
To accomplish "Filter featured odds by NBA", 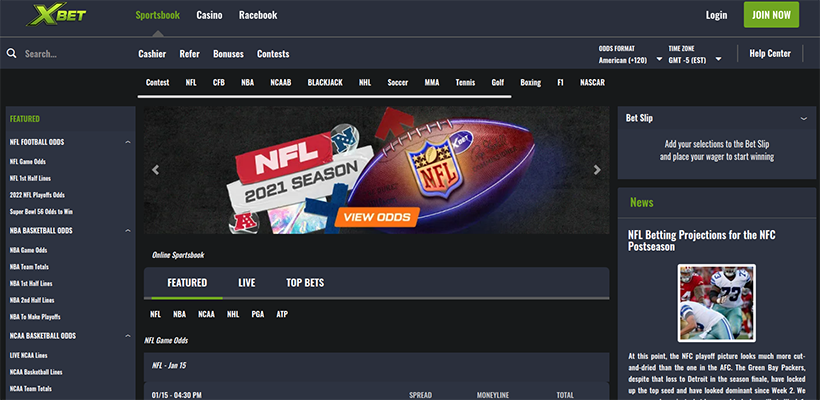I will click(179, 314).
